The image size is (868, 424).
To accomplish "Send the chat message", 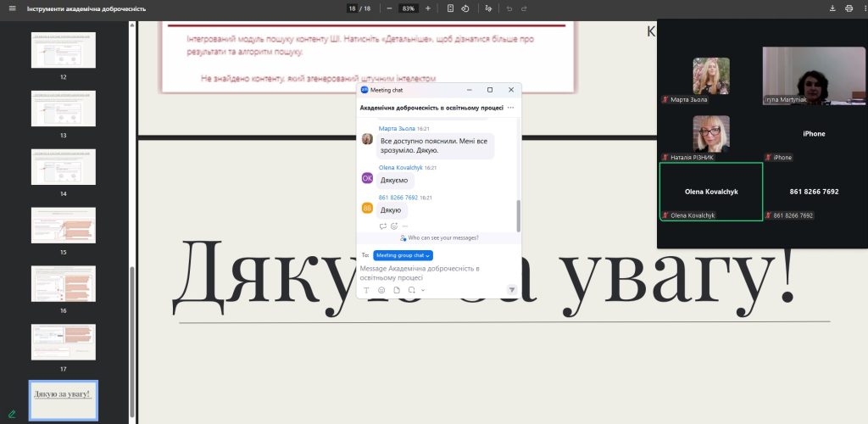I will tap(512, 290).
